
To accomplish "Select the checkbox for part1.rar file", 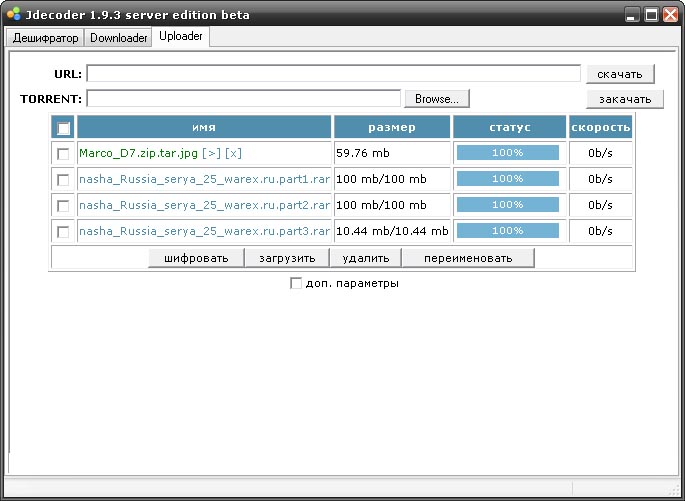I will (63, 179).
